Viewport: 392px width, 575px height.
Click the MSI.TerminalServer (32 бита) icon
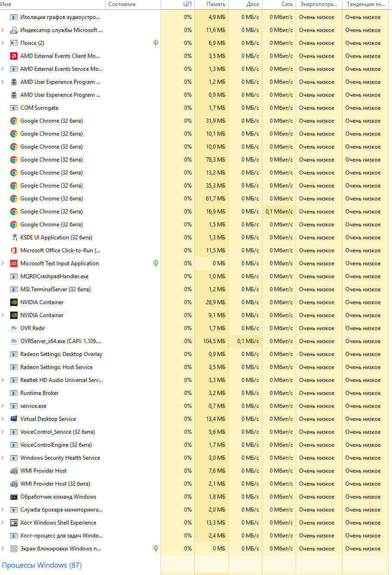coord(14,289)
